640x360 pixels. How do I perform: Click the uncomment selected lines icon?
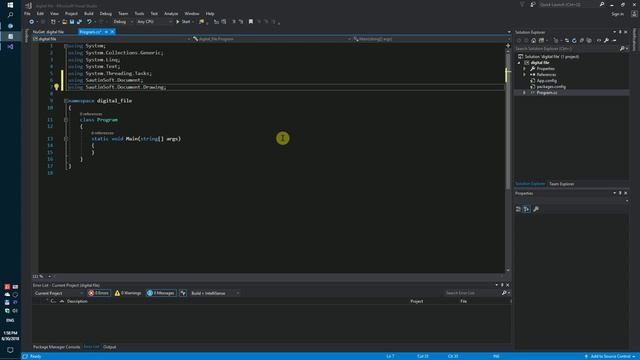[241, 22]
